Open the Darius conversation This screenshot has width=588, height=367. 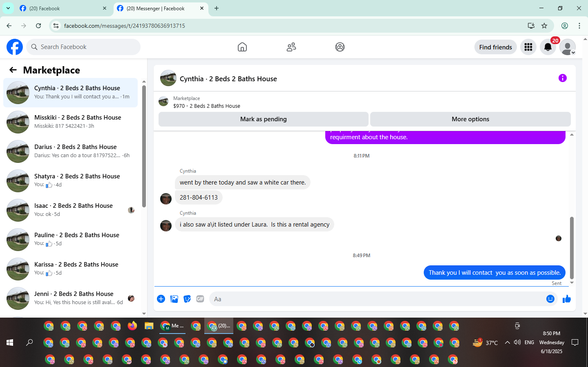[71, 151]
